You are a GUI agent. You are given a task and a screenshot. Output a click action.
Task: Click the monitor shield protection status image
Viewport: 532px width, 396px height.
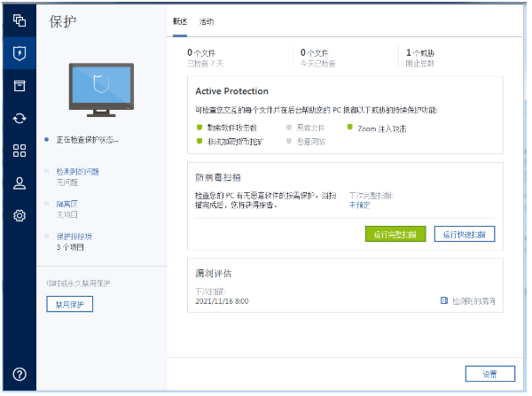[x=101, y=89]
